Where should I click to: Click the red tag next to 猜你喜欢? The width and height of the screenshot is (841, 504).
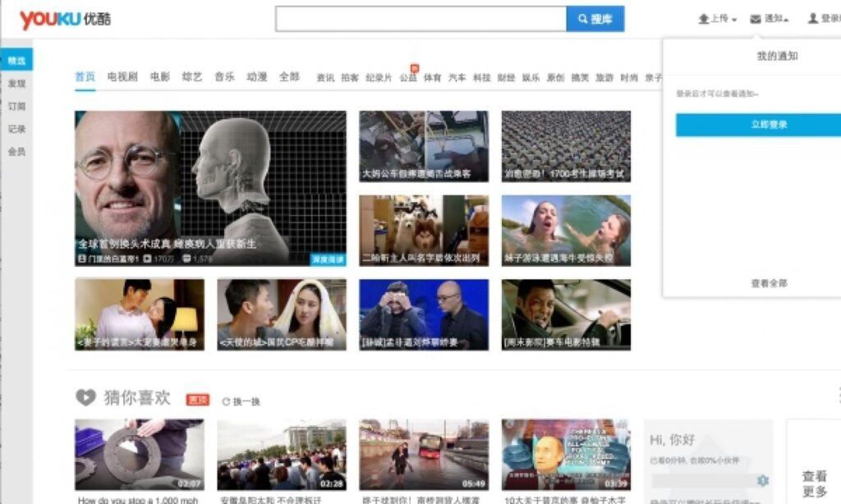point(197,400)
